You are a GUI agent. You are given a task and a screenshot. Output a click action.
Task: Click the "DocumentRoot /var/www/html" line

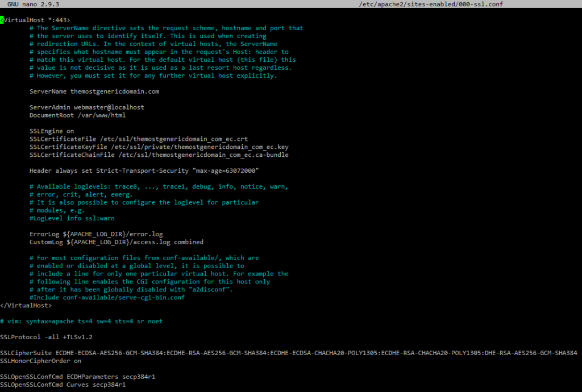point(77,115)
